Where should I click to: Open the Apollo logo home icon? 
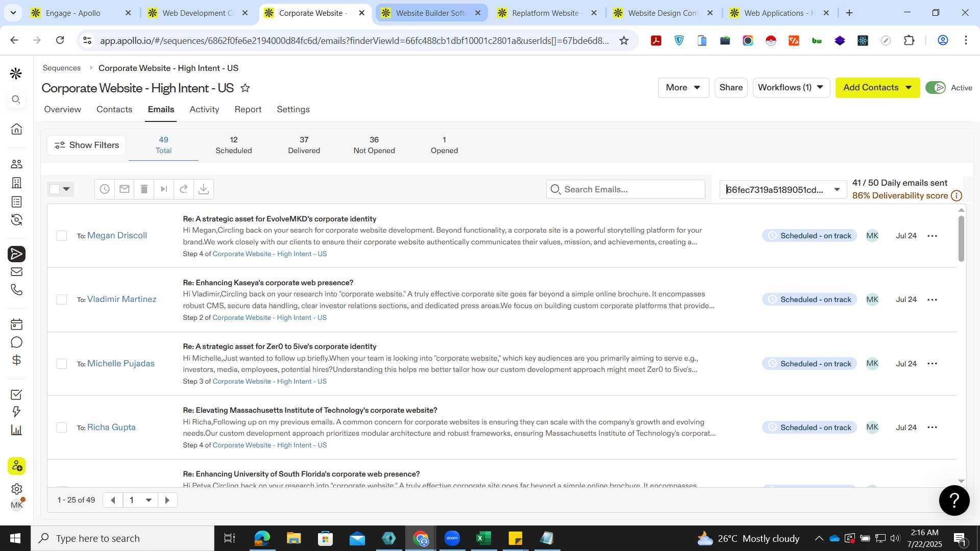(16, 74)
